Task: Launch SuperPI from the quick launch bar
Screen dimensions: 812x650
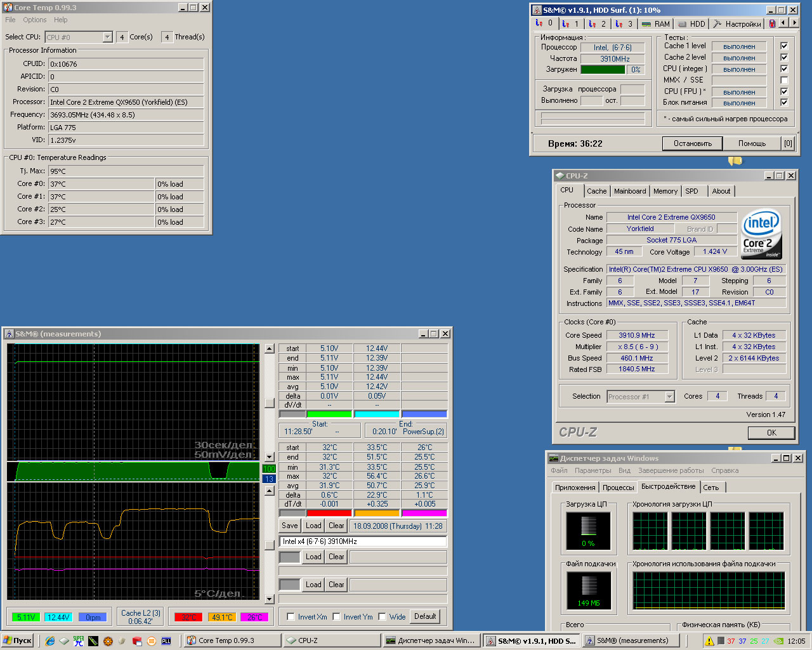Action: pos(79,641)
